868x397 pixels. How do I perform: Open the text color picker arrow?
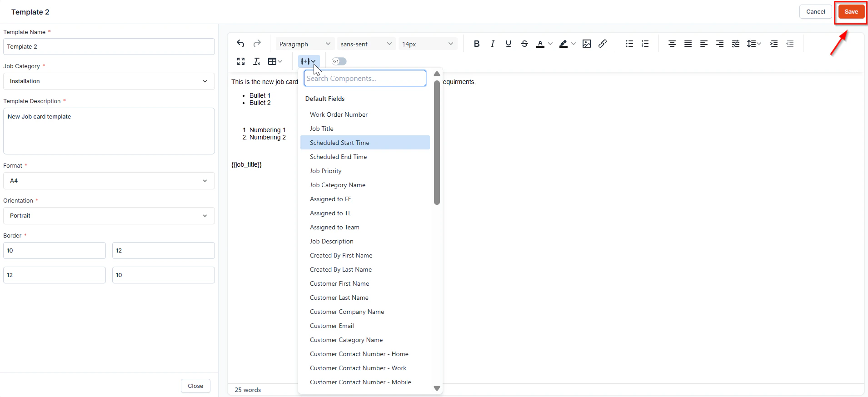tap(550, 44)
